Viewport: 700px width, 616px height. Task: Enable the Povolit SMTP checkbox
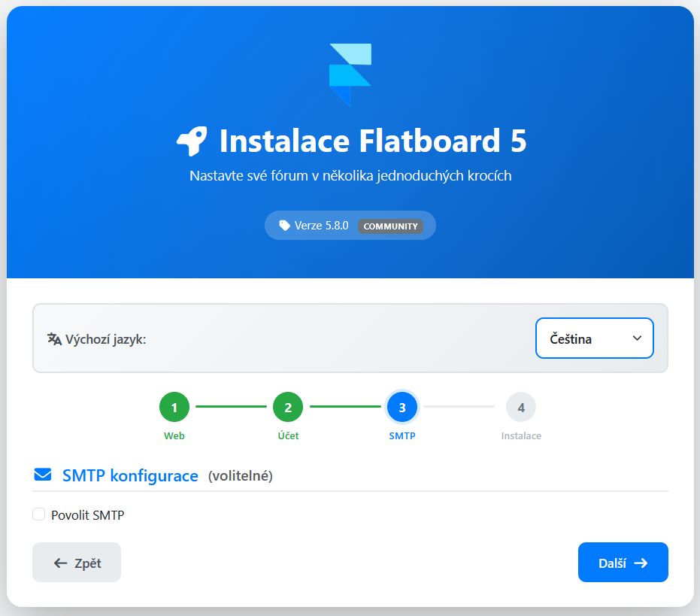pyautogui.click(x=39, y=514)
